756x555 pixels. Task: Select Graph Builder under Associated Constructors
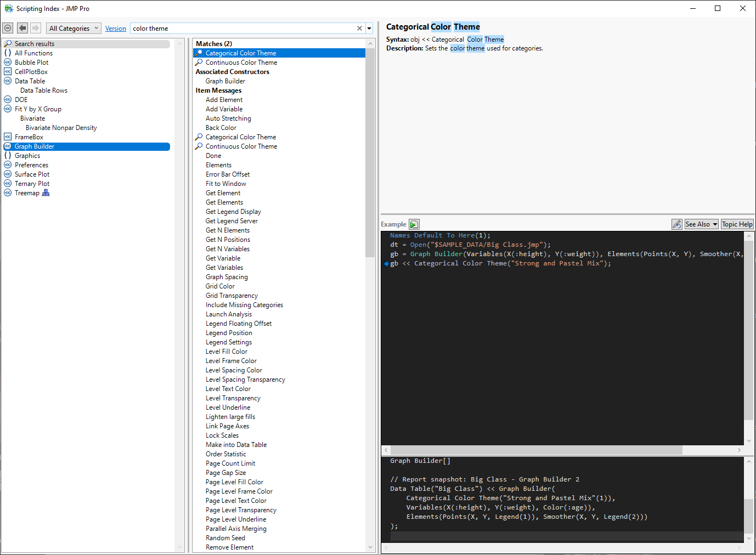point(225,81)
